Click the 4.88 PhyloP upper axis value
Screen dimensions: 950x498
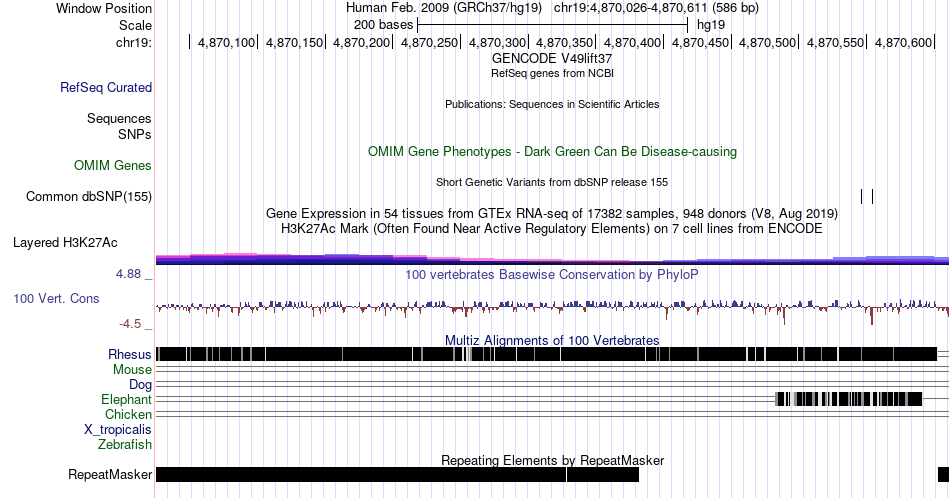coord(128,274)
